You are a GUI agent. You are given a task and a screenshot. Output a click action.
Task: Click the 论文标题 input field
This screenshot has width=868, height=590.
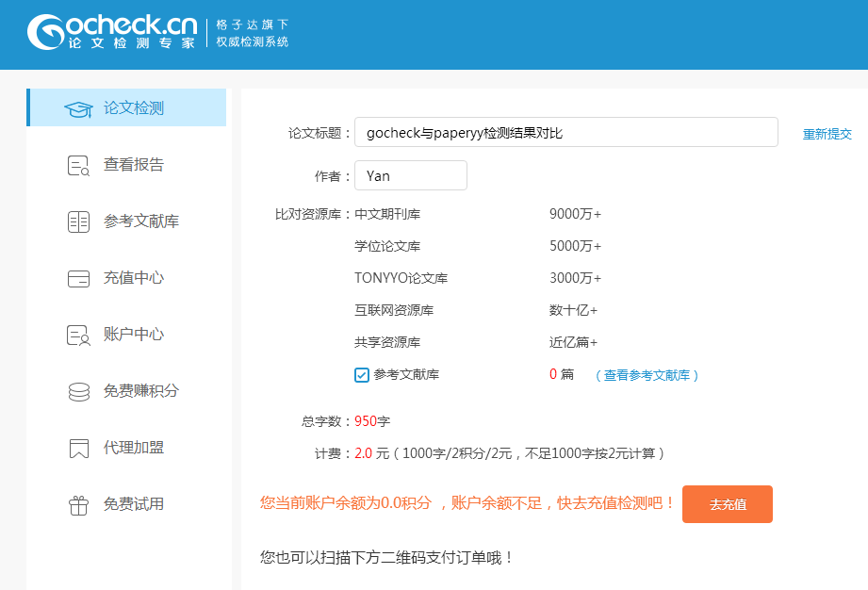[565, 132]
